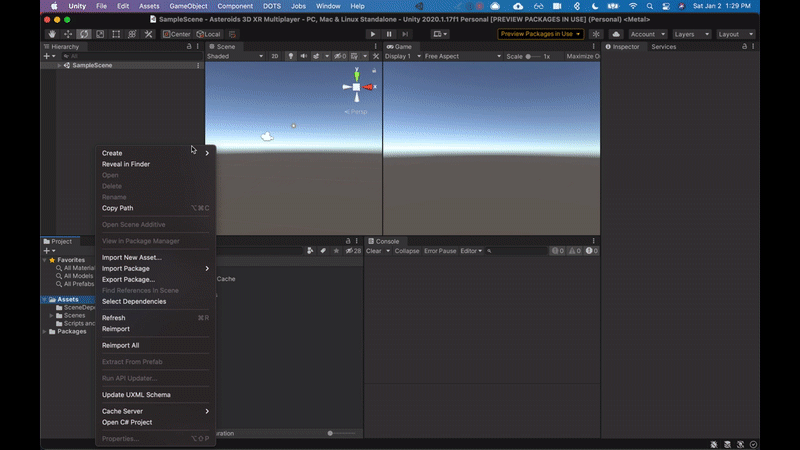
Task: Select Reimport All in context menu
Action: 120,345
